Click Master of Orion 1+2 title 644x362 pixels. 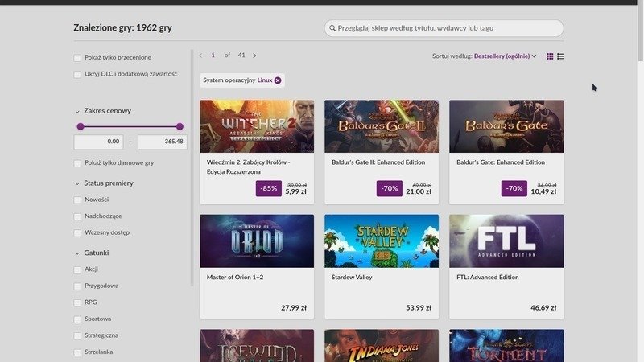235,278
